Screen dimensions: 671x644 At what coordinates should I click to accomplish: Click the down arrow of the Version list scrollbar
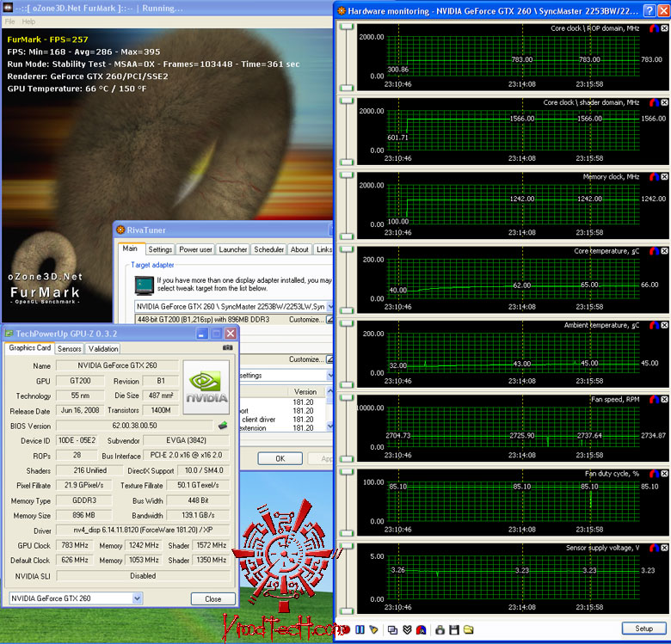tap(329, 426)
